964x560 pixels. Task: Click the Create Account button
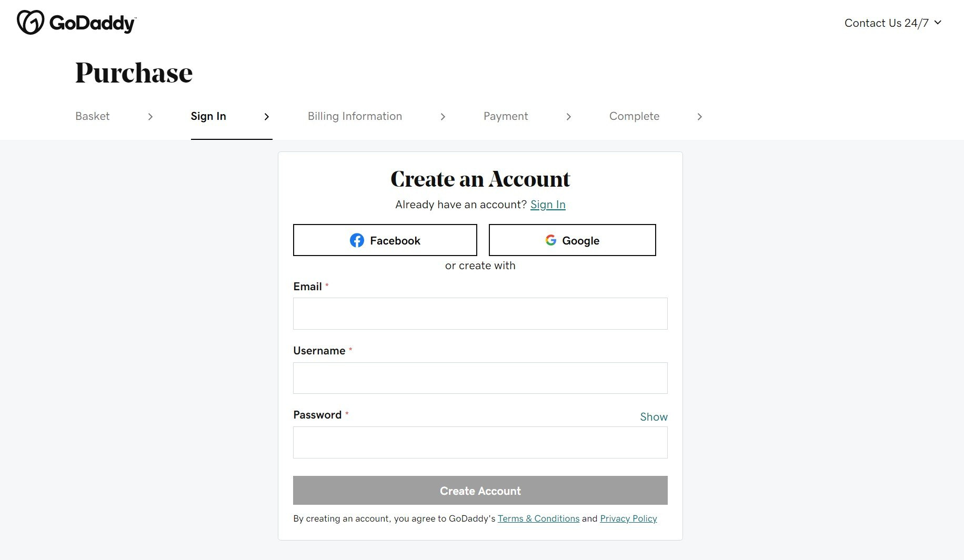tap(479, 491)
